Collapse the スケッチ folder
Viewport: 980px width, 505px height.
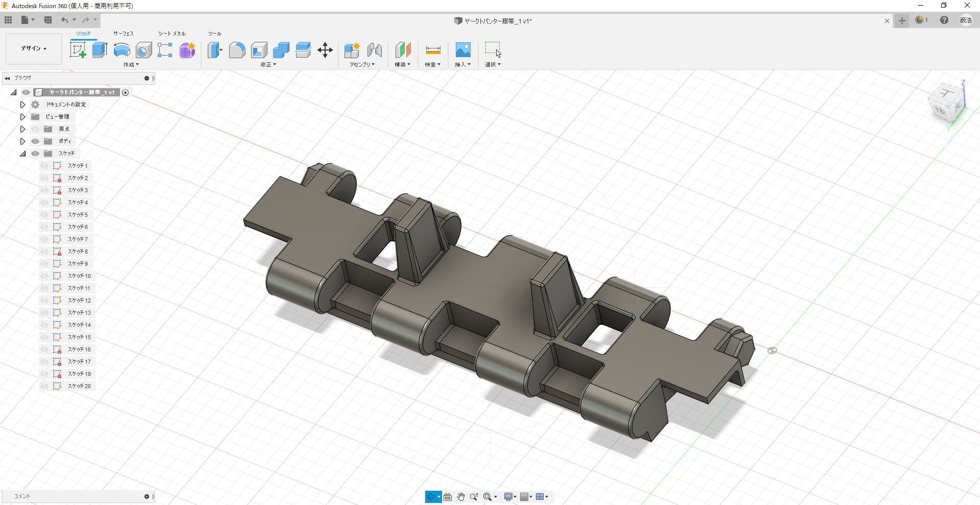coord(22,154)
